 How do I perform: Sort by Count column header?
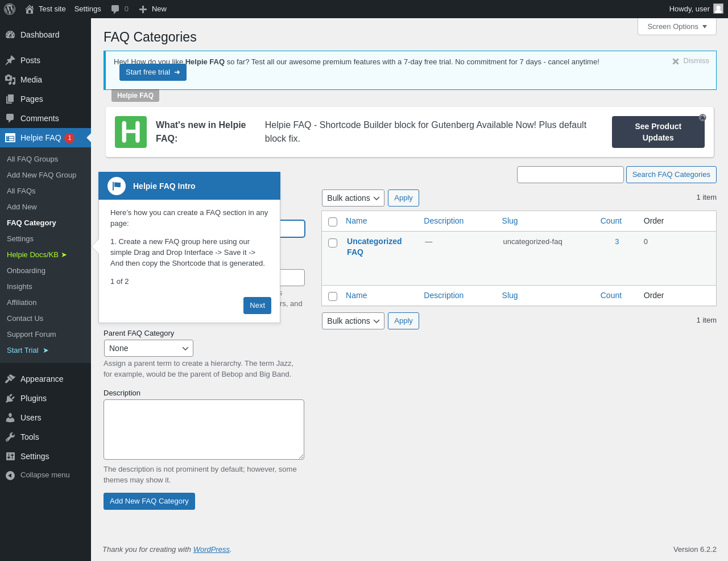[x=611, y=221]
